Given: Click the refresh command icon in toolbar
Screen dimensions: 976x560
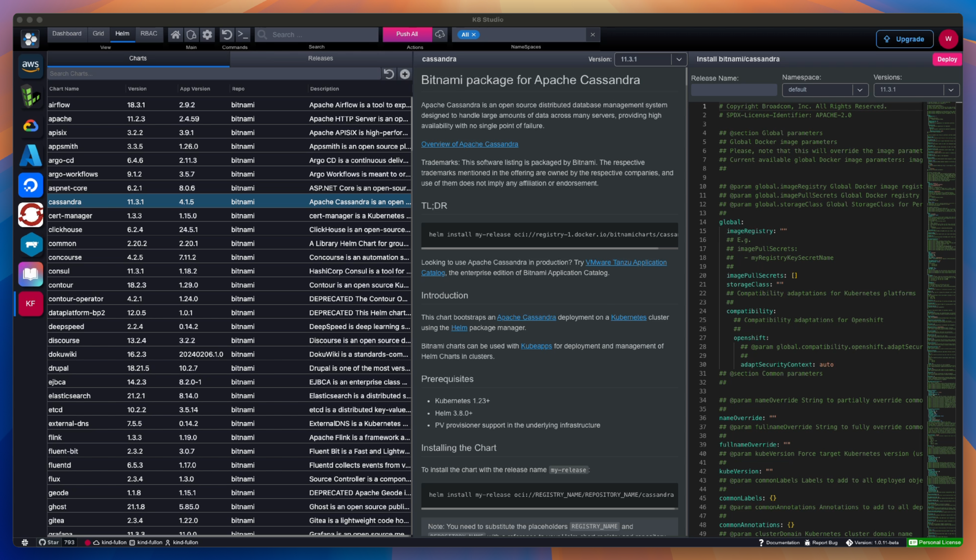Looking at the screenshot, I should [x=227, y=35].
